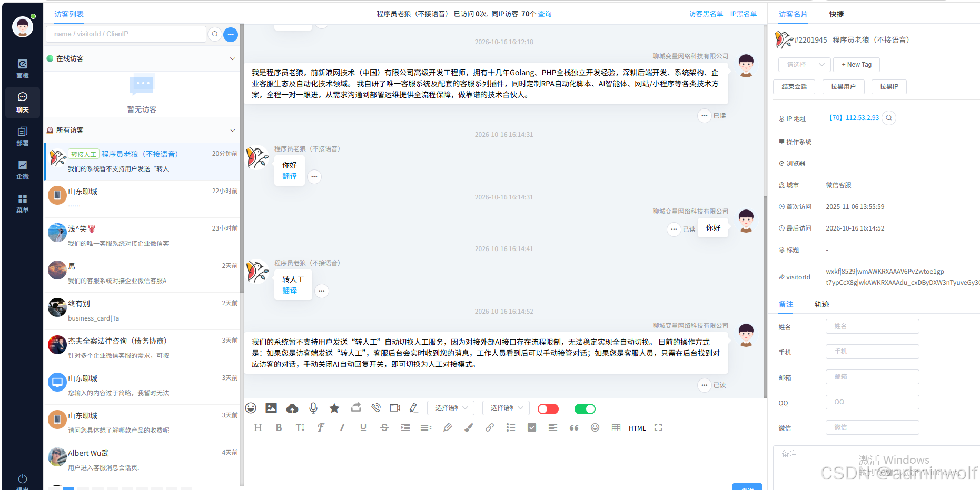The image size is (980, 490).
Task: Open the 请选择 tag dropdown
Action: 805,65
